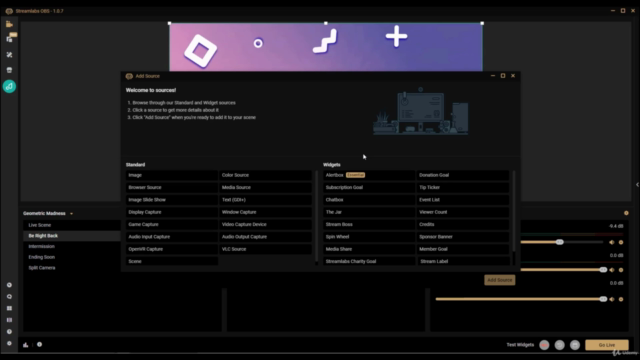
Task: Click the four-square grid icon in sidebar
Action: point(9,308)
